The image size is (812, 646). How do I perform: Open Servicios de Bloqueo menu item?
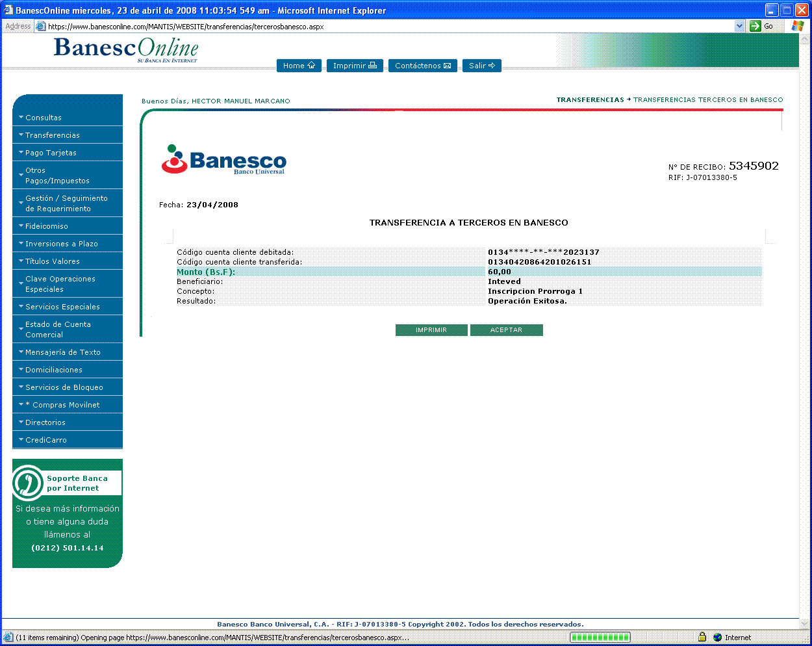68,387
